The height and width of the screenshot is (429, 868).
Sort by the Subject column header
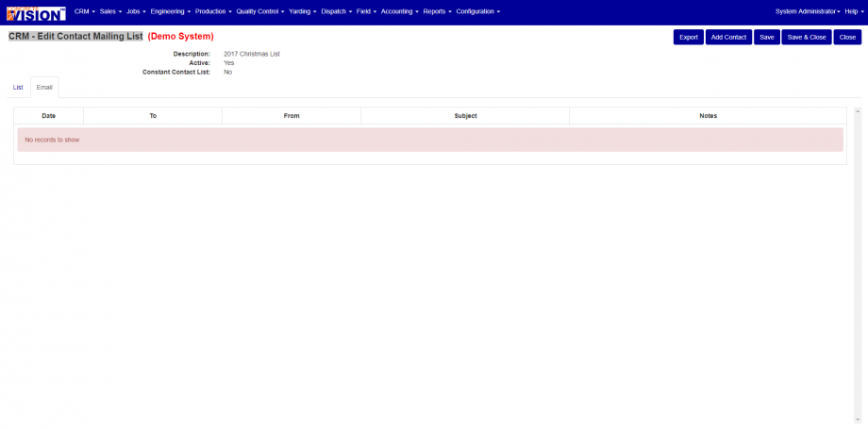pyautogui.click(x=465, y=116)
